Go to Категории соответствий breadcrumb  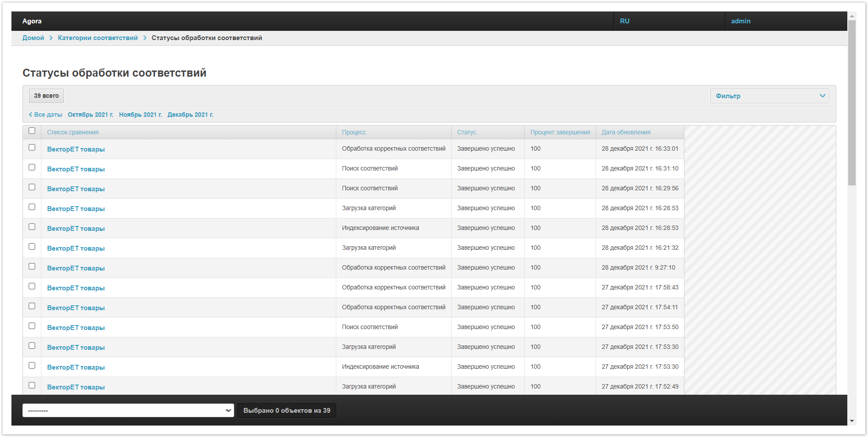pos(98,38)
